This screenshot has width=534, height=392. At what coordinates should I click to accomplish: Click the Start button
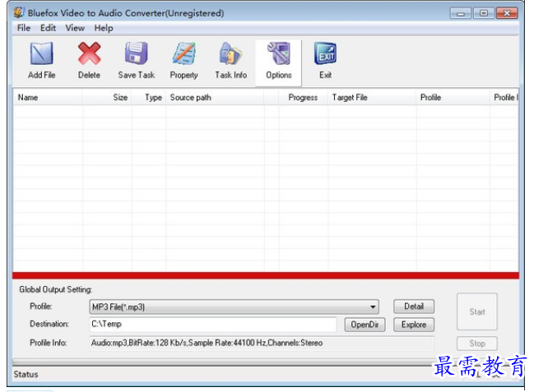click(x=476, y=311)
